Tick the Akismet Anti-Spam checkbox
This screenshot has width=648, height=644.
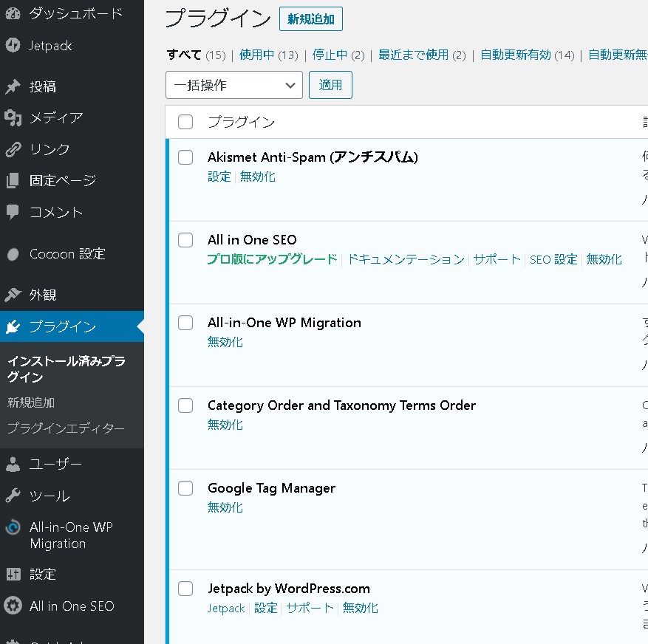tap(185, 157)
